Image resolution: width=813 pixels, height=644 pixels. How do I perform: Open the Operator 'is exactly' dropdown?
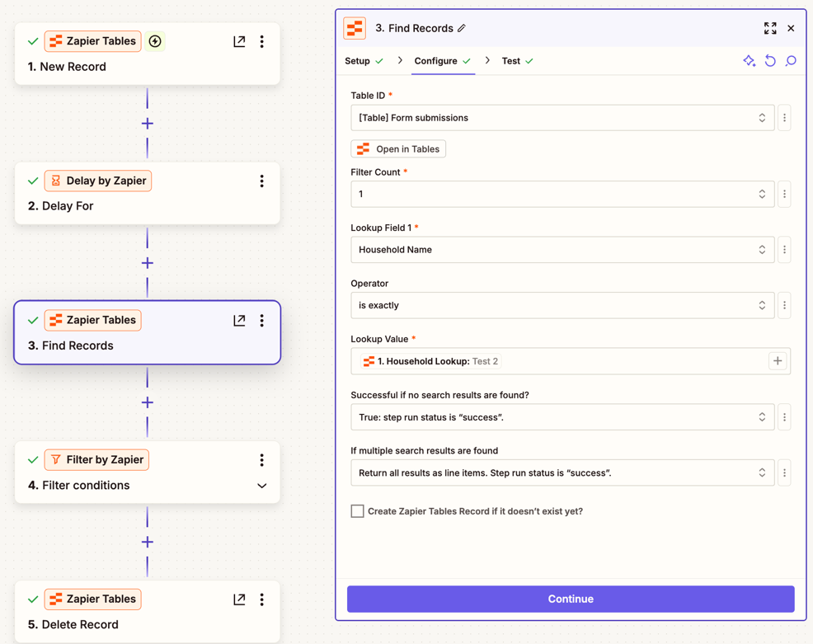(562, 305)
